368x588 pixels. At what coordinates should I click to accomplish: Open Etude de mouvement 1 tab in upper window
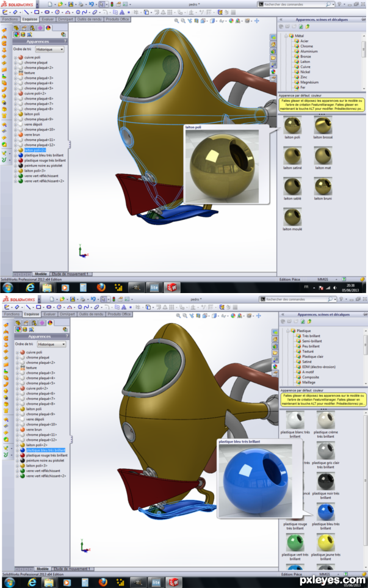click(70, 274)
